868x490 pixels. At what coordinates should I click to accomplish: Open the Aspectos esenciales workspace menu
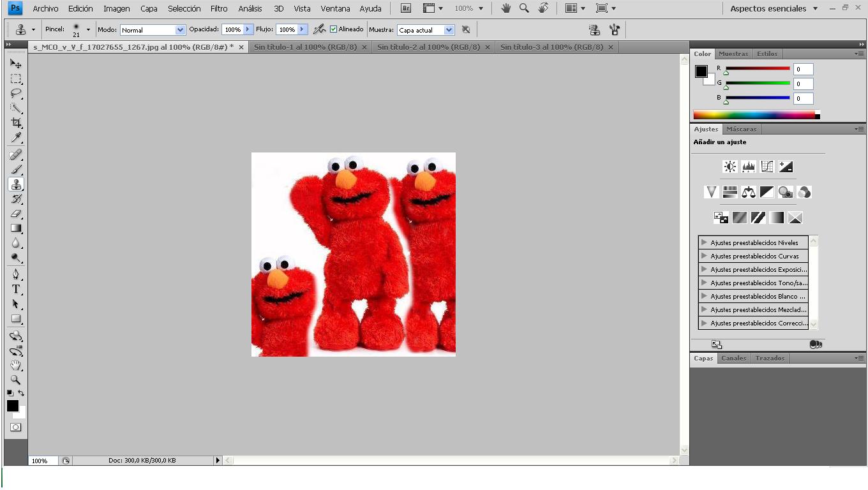point(774,8)
